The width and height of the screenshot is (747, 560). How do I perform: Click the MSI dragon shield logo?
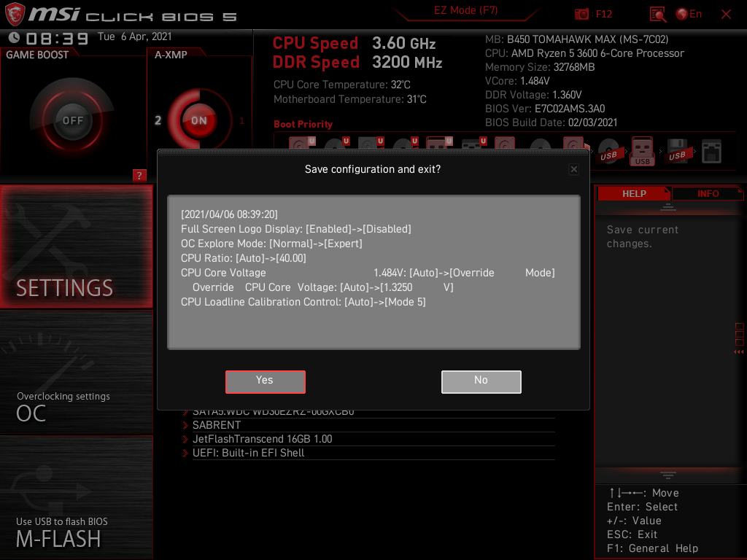15,15
